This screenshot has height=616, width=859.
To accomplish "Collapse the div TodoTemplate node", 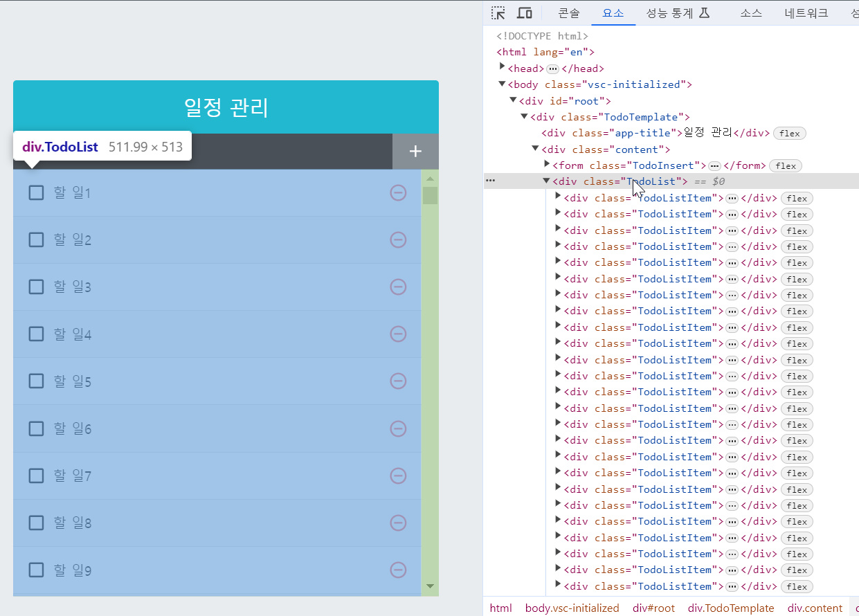I will (524, 116).
